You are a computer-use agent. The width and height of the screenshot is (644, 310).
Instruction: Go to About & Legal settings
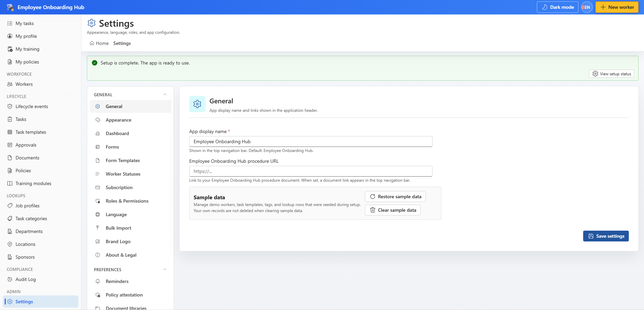point(130,255)
